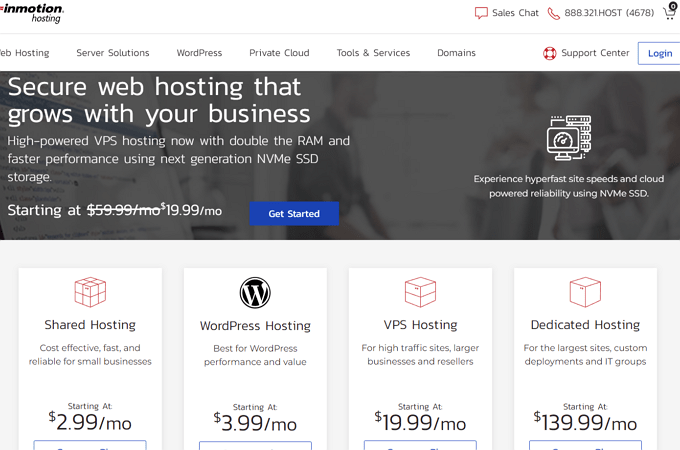Click the Dedicated Hosting card button

[x=585, y=445]
